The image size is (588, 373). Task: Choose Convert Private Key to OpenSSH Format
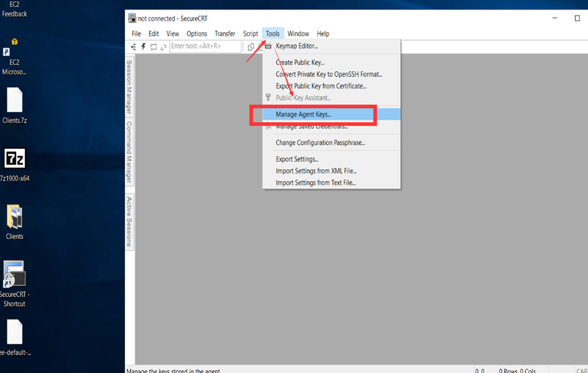click(329, 74)
